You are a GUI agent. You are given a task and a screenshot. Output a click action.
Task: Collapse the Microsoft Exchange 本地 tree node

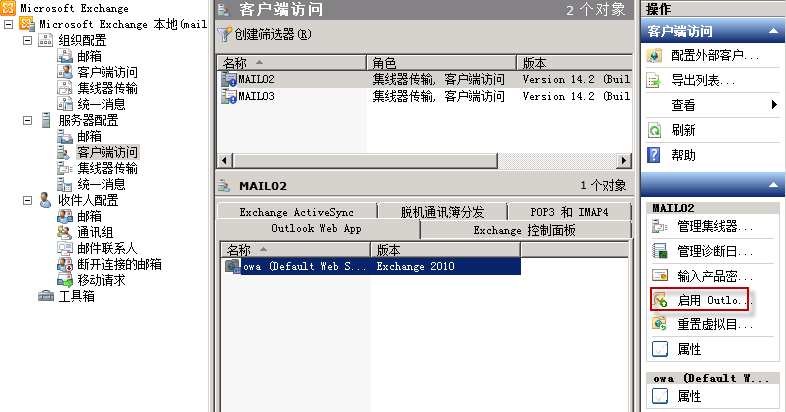(x=9, y=24)
